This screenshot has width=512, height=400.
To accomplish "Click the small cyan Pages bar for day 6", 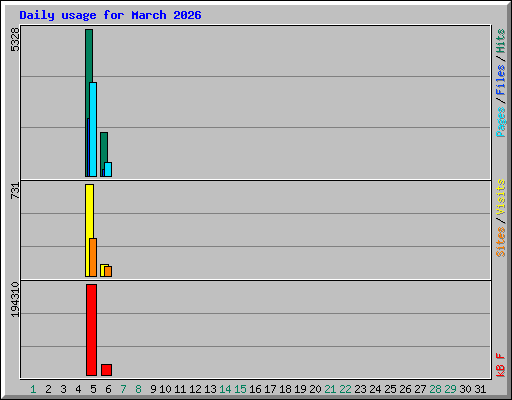I will 108,169.
